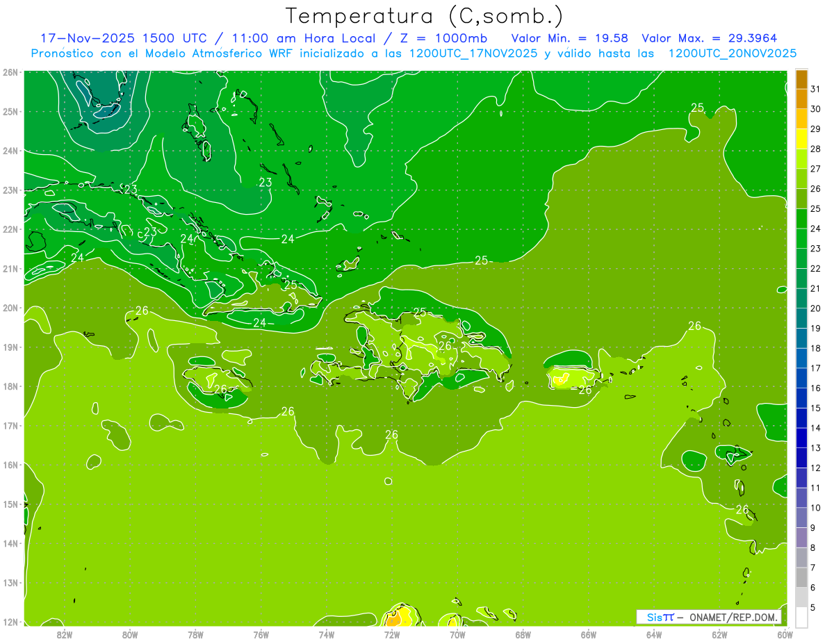Click the 26N latitude axis label
834x644 pixels.
[10, 72]
